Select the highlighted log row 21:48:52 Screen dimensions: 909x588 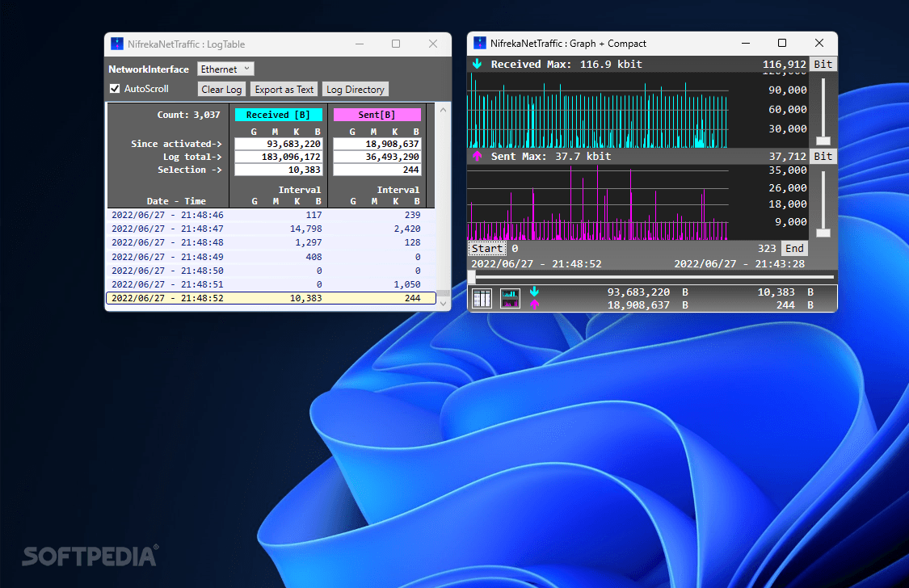point(271,298)
